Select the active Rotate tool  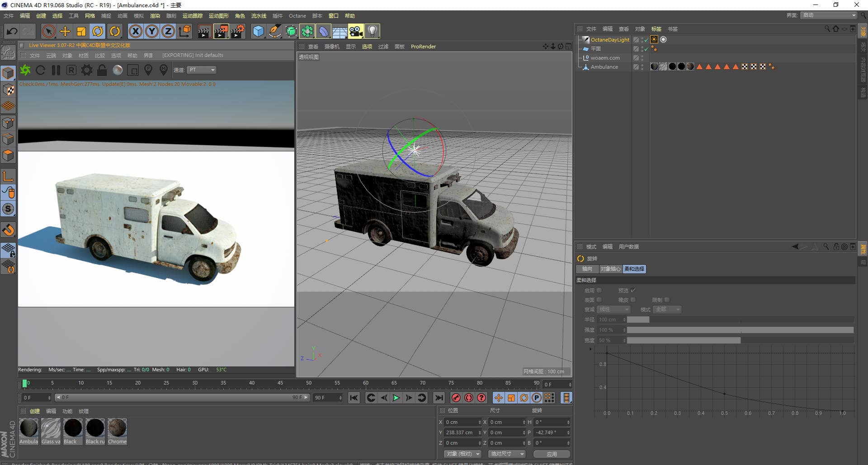[98, 31]
